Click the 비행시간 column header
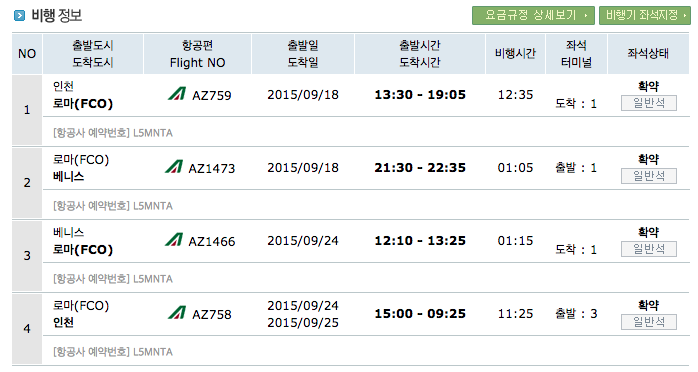Screen dimensions: 698x372 pyautogui.click(x=515, y=54)
